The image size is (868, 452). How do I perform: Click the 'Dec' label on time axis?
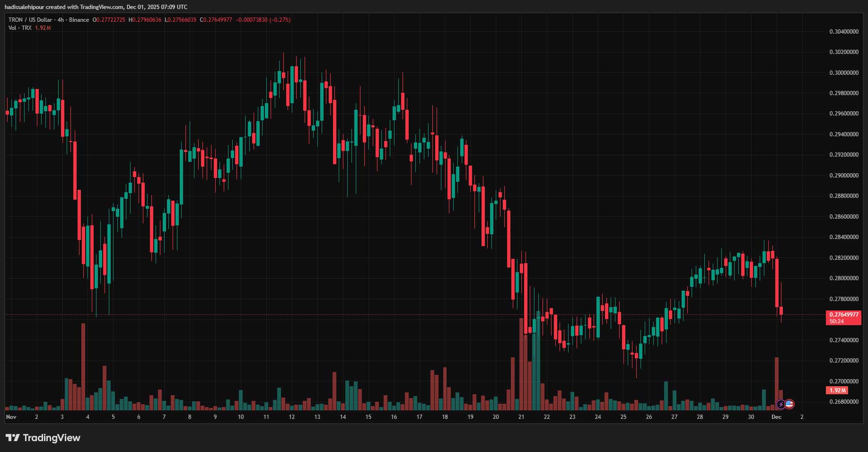tap(776, 417)
